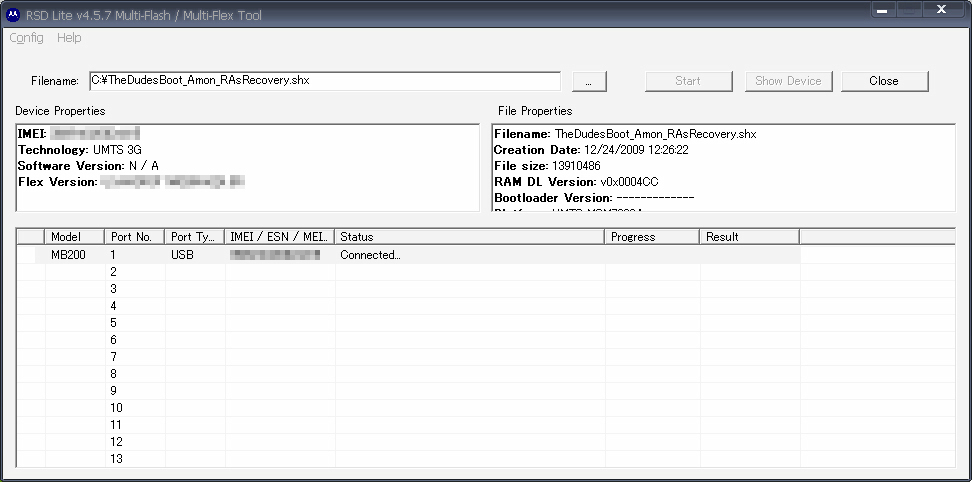Screen dimensions: 972x482
Task: Open the file browse '...' button
Action: pos(589,81)
